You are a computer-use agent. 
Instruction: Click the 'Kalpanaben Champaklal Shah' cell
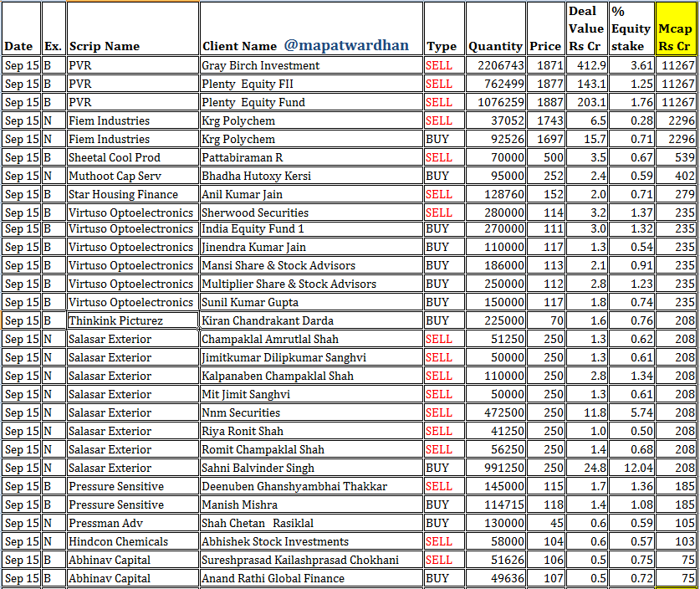[x=312, y=375]
